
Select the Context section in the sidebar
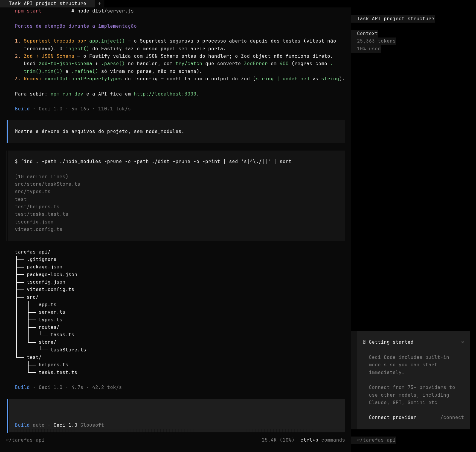pos(367,34)
